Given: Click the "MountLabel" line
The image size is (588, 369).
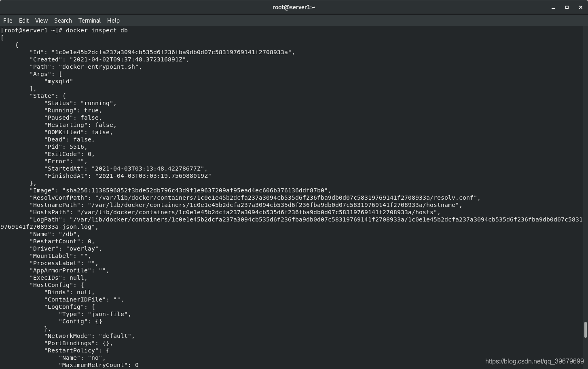Looking at the screenshot, I should (60, 256).
